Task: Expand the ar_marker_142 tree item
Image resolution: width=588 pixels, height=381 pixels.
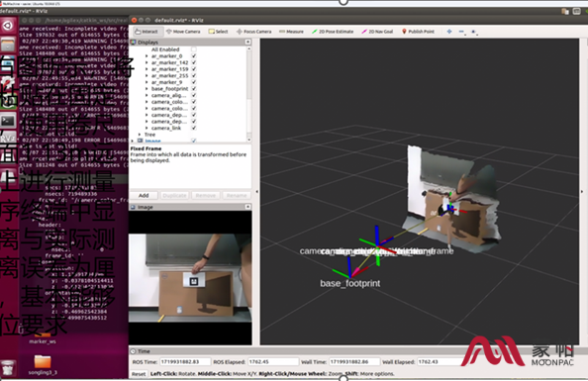Action: [x=147, y=62]
